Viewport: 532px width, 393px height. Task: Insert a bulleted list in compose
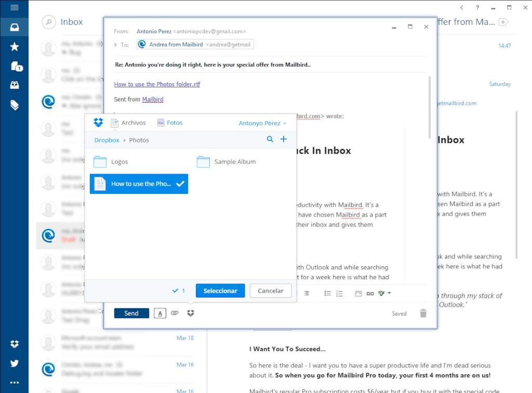coord(327,293)
